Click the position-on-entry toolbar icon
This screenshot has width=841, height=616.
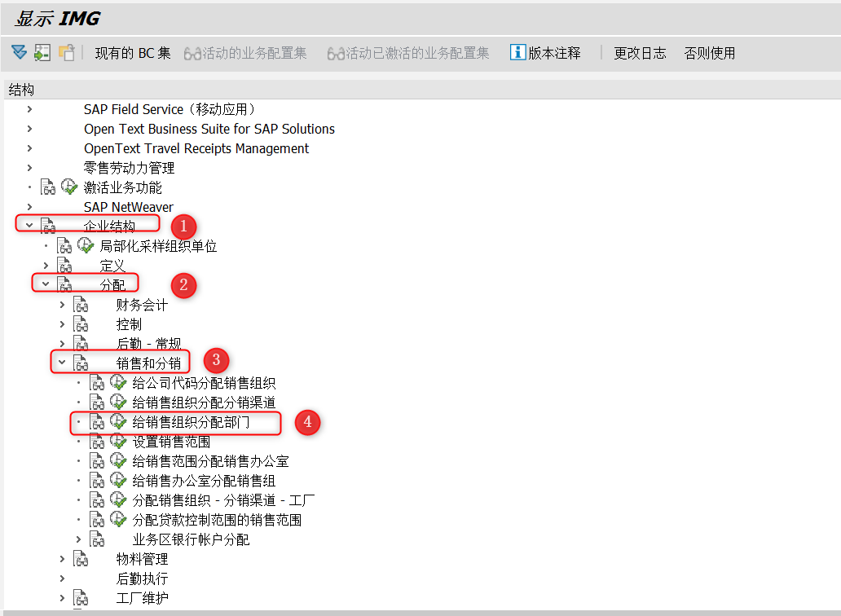point(42,52)
